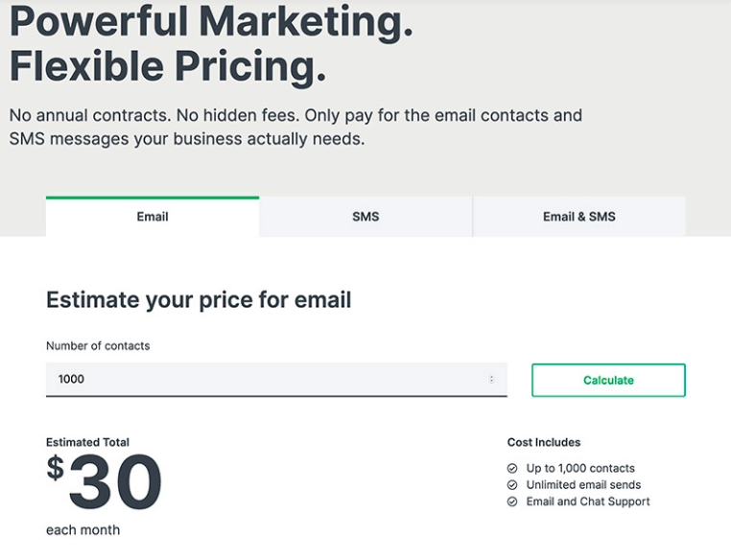Image resolution: width=731 pixels, height=560 pixels.
Task: Click the Estimated Total label
Action: point(87,443)
